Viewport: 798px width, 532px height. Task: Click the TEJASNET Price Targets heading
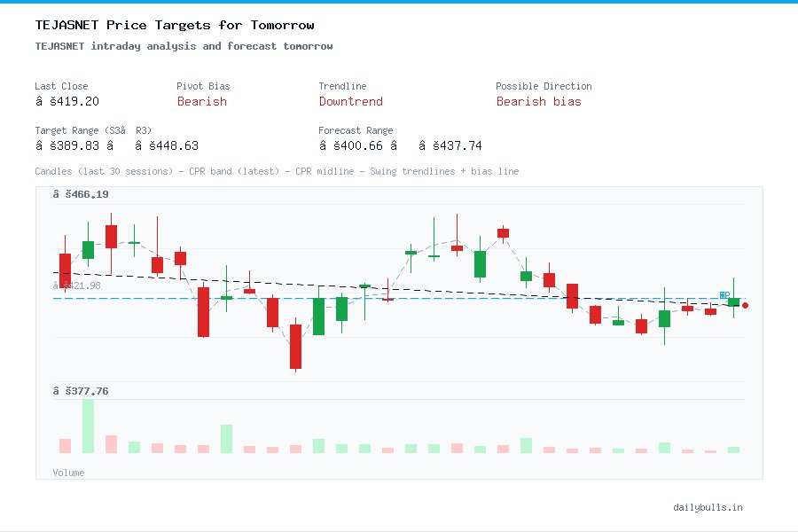pos(174,25)
